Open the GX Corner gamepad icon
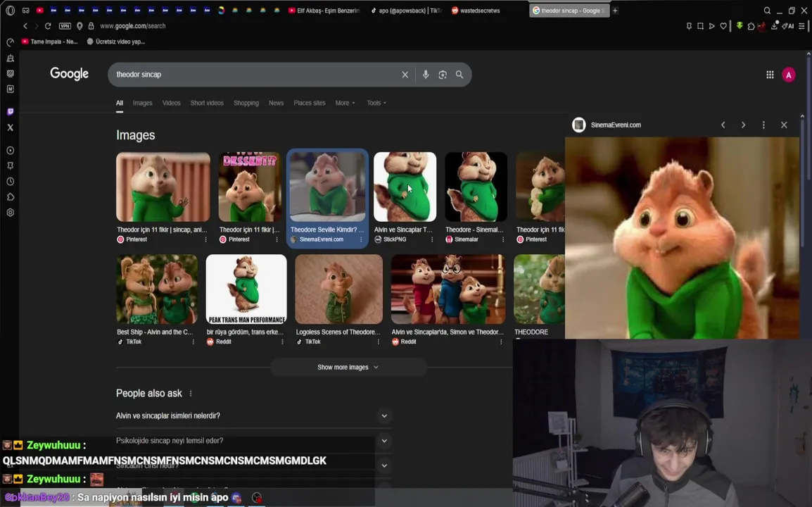 coord(25,11)
